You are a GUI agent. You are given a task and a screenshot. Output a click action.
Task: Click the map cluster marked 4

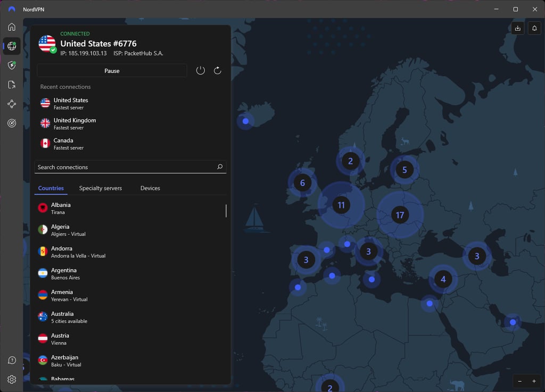click(x=443, y=279)
